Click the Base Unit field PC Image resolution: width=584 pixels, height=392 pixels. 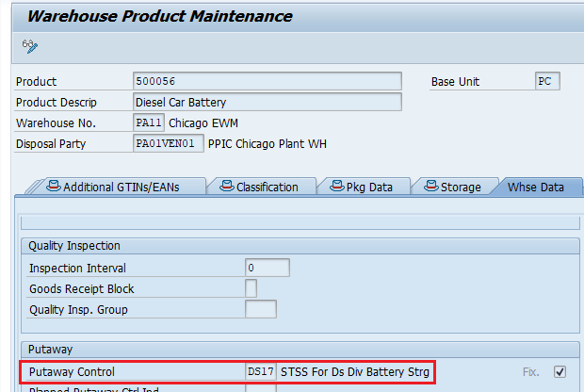(x=547, y=82)
